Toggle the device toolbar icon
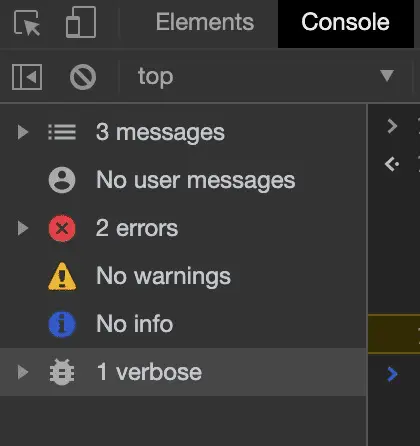Viewport: 420px width, 446px height. tap(81, 22)
